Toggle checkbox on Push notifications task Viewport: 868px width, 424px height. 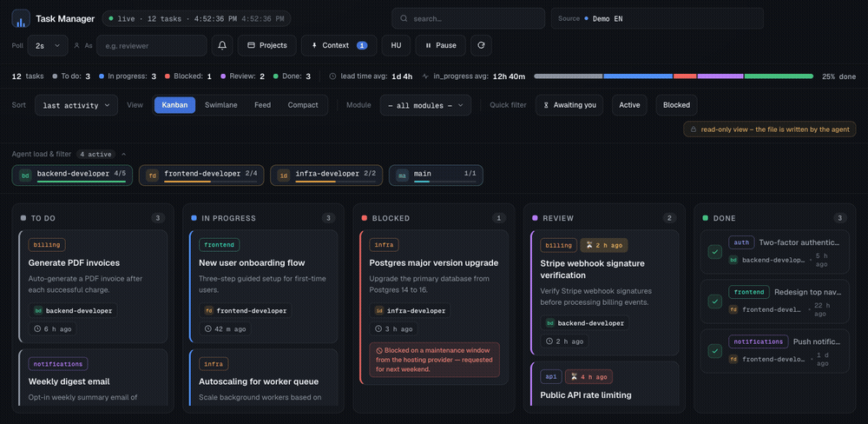click(715, 351)
